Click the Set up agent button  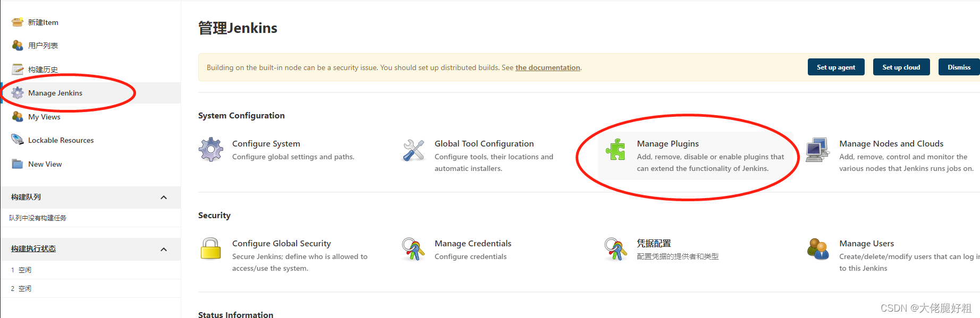(x=836, y=67)
